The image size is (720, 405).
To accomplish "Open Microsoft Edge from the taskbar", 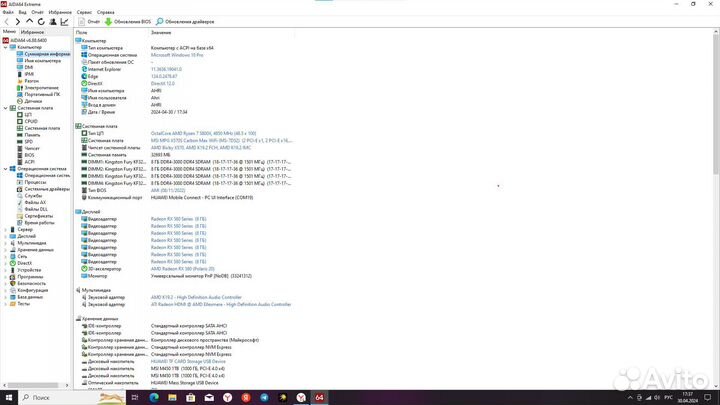I will click(154, 398).
